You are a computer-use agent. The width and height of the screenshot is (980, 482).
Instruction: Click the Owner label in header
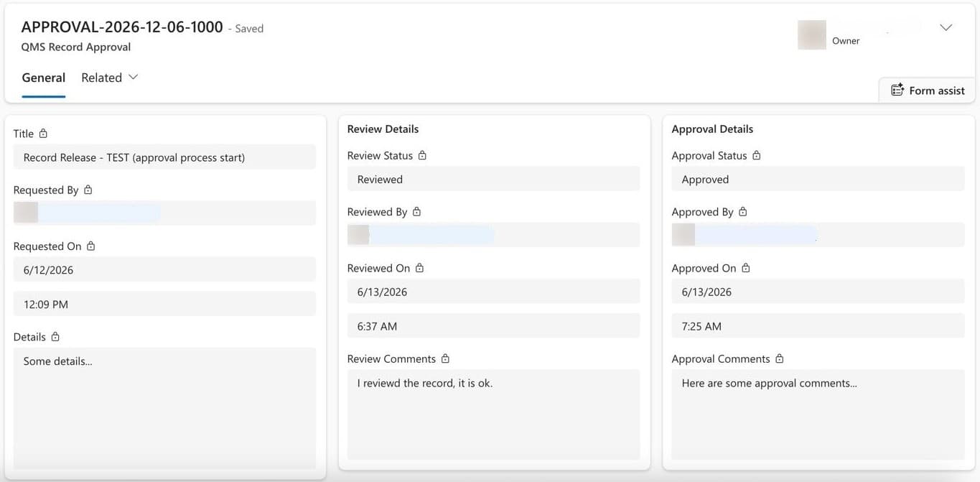(846, 41)
